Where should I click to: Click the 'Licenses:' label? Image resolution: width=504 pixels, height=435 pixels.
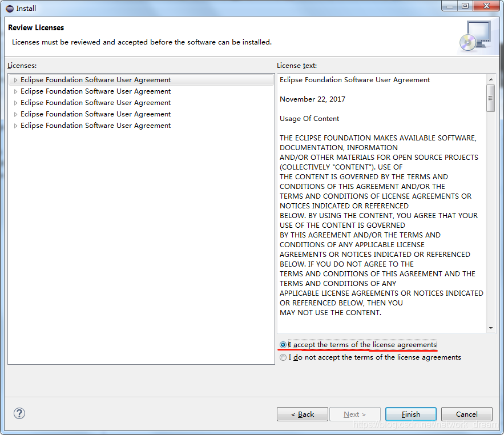[x=22, y=66]
